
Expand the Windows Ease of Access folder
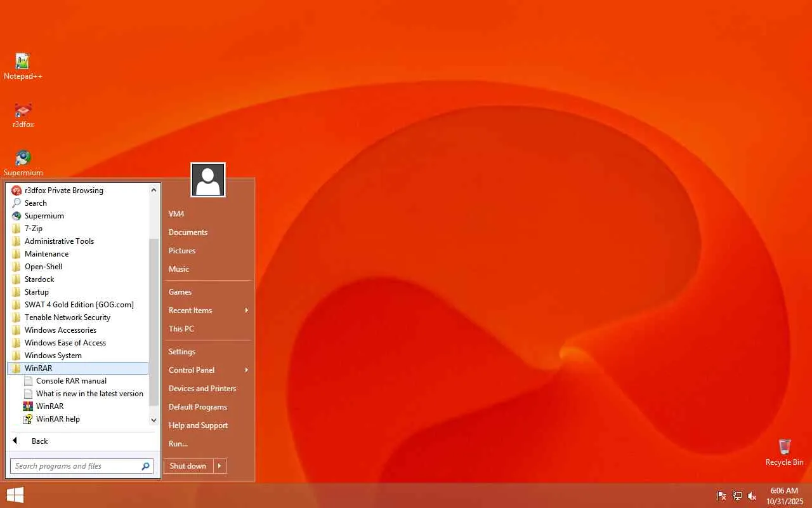77,343
